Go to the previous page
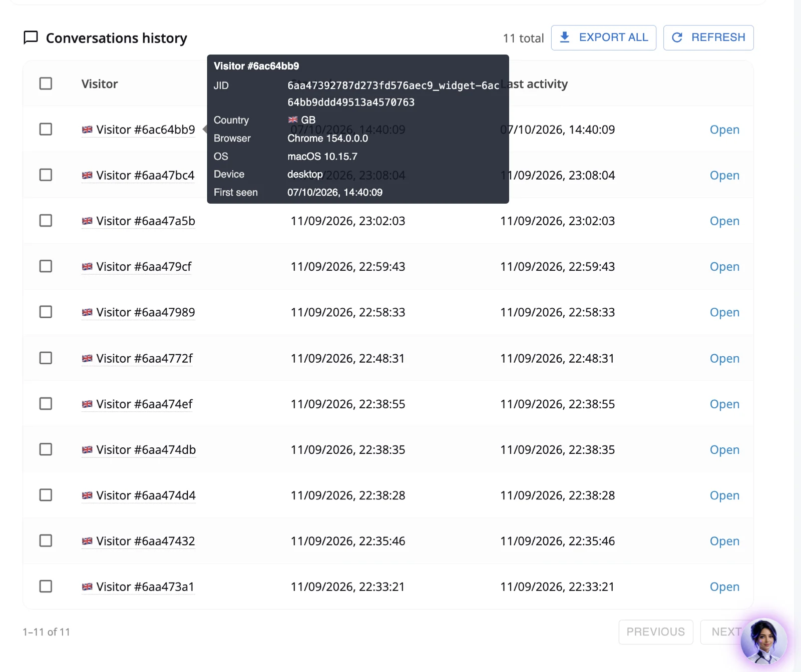This screenshot has height=672, width=801. pos(656,632)
